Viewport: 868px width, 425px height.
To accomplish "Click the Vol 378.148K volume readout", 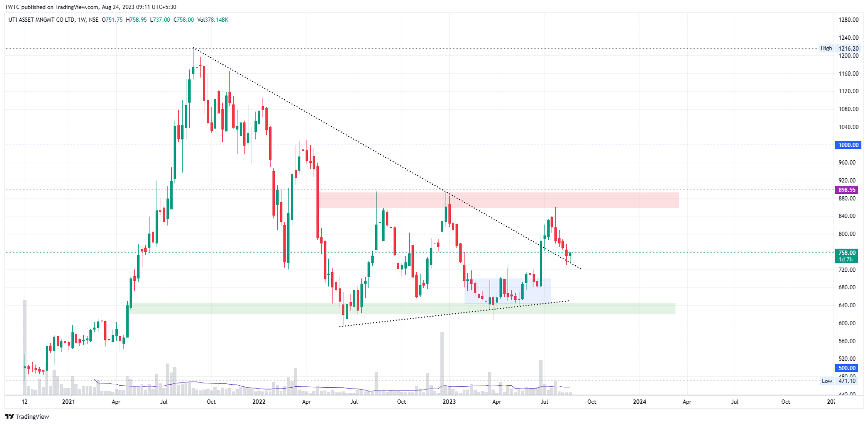I will (x=213, y=20).
